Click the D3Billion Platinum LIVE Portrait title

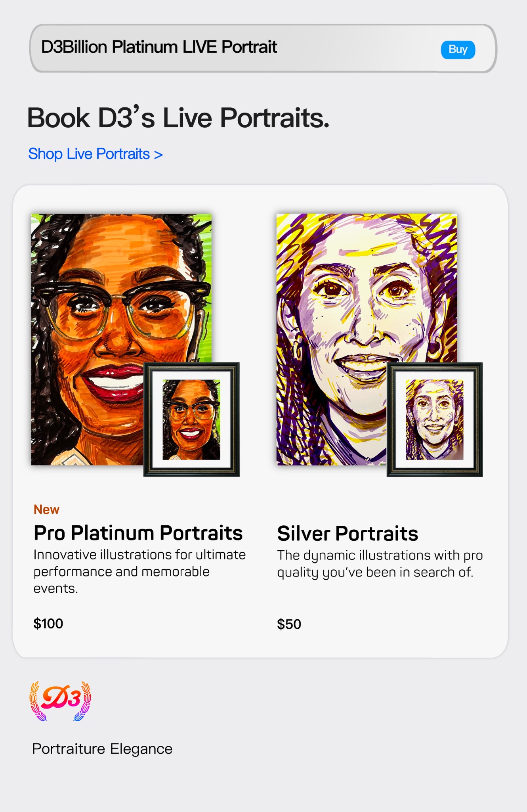(159, 47)
